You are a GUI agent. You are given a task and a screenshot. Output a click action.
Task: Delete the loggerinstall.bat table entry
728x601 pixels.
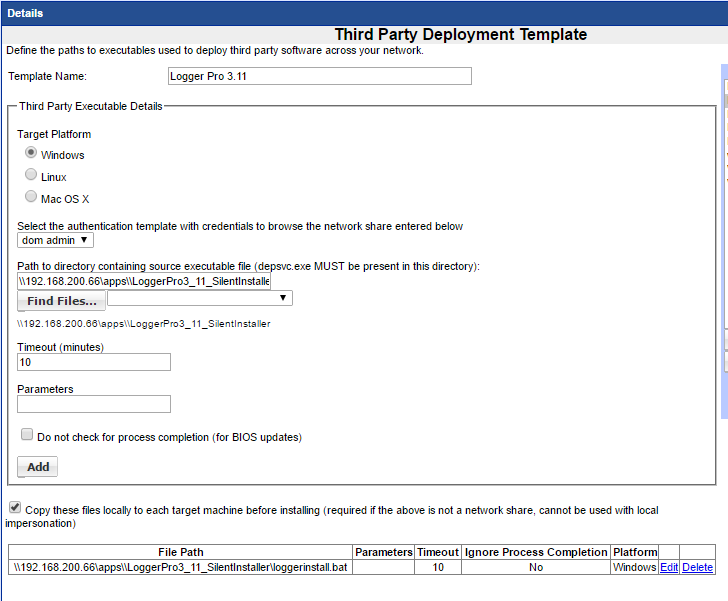[697, 567]
